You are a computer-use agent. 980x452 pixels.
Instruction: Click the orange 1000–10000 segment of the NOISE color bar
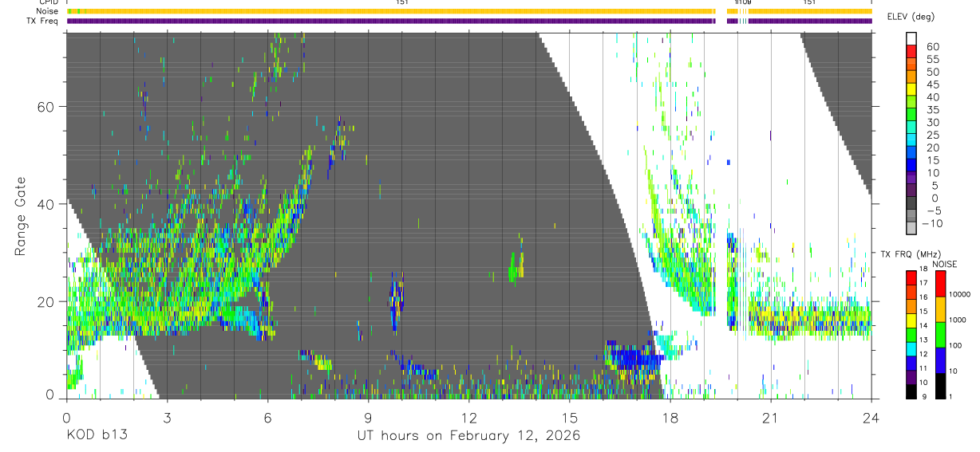click(x=941, y=309)
